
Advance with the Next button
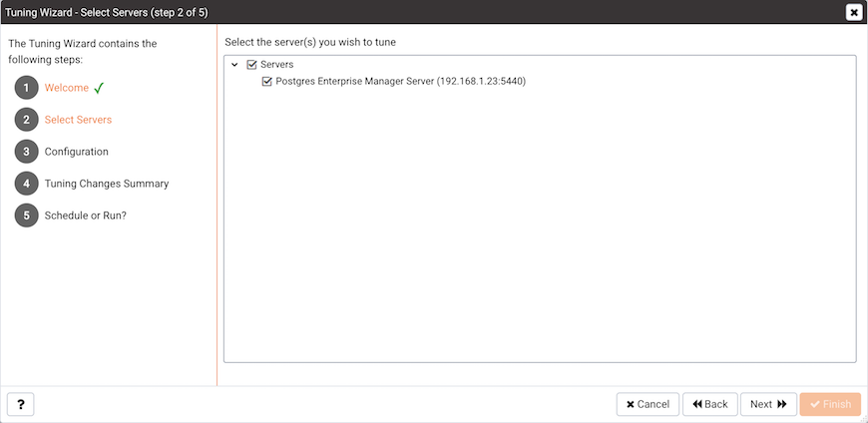tap(768, 405)
